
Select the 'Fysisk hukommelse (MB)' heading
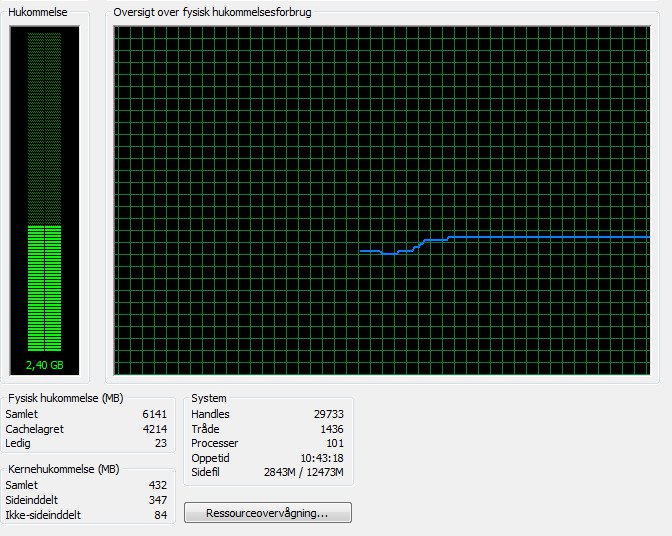tap(66, 398)
